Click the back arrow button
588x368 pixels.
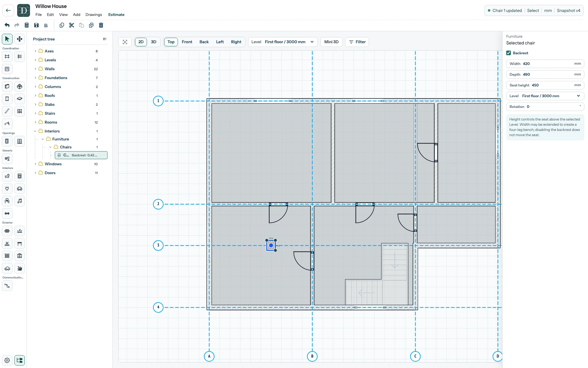click(8, 10)
